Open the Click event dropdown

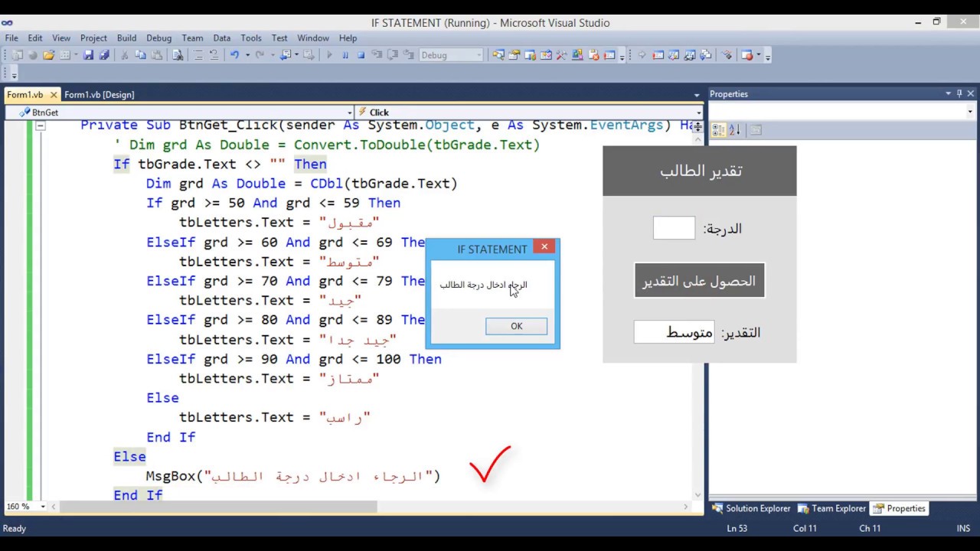[699, 112]
